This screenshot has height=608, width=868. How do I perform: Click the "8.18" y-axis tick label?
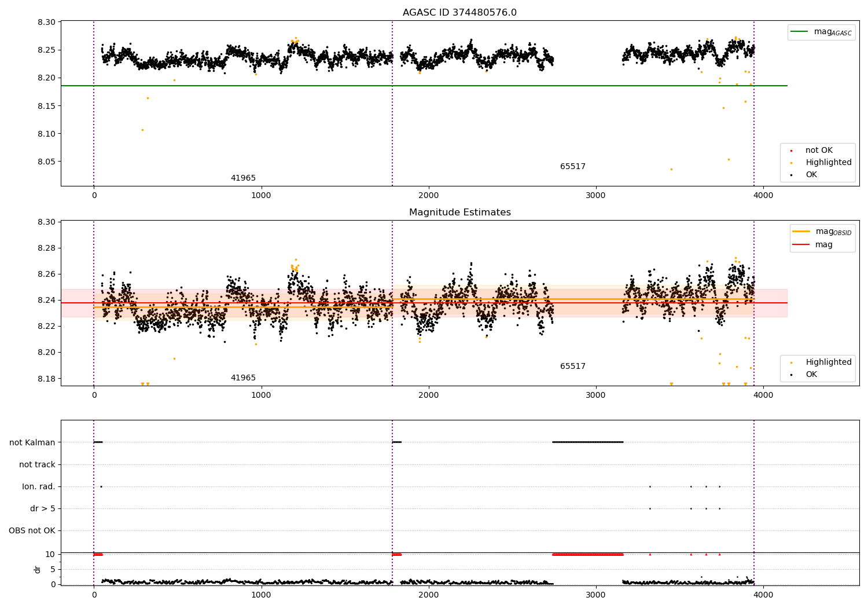[x=47, y=379]
